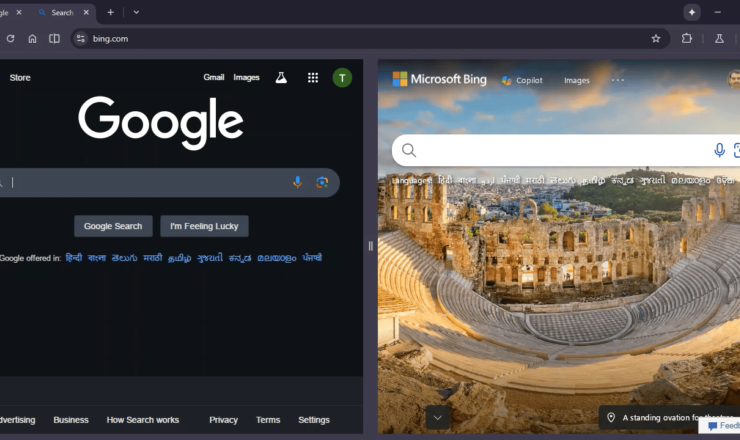740x440 pixels.
Task: Bookmark this page with the star icon
Action: click(x=656, y=38)
